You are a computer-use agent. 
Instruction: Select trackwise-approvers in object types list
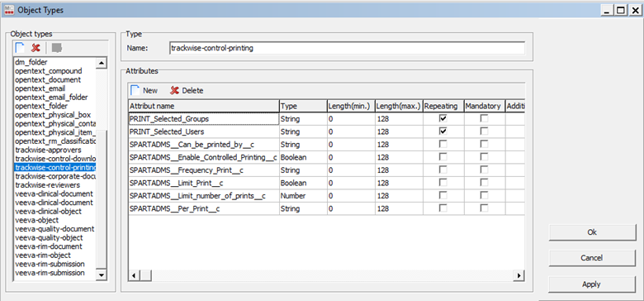pos(49,150)
